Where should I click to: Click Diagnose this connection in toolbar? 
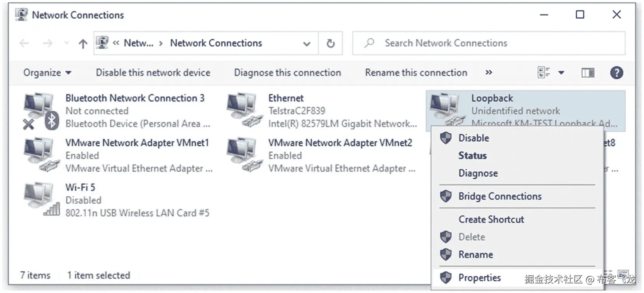tap(287, 73)
